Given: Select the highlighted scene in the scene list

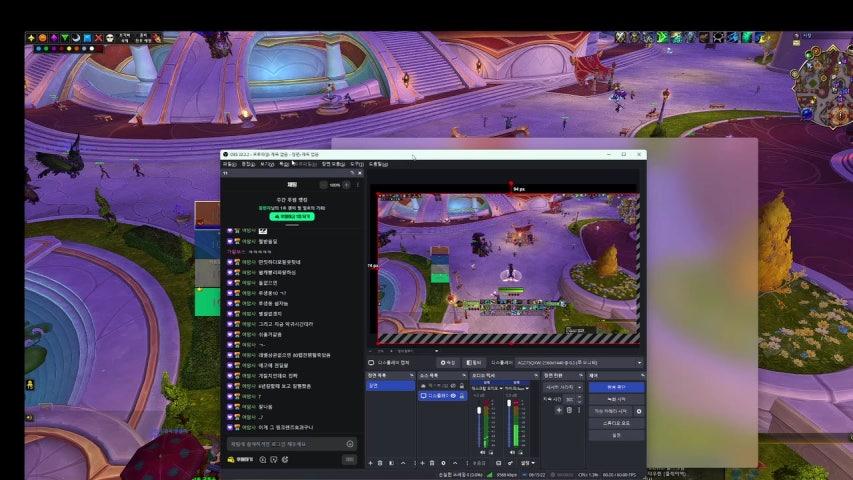Looking at the screenshot, I should coord(391,386).
